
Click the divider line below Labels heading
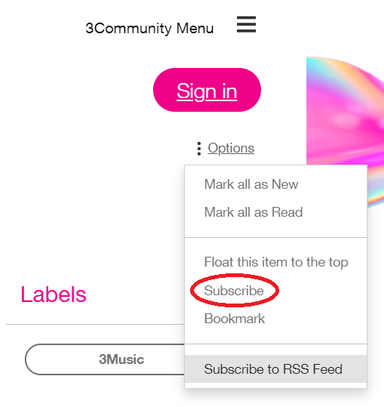(x=95, y=324)
